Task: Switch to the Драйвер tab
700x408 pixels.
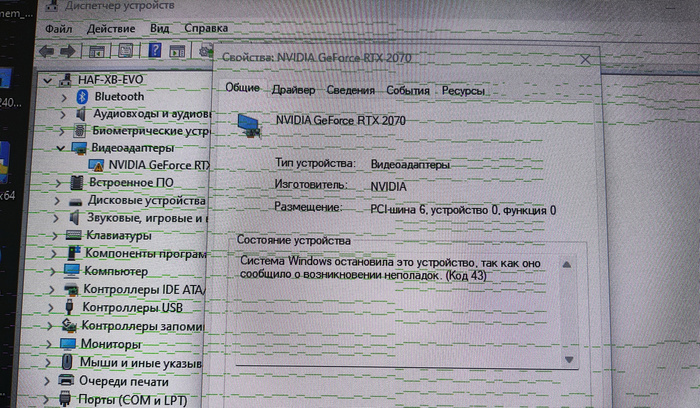Action: point(293,90)
